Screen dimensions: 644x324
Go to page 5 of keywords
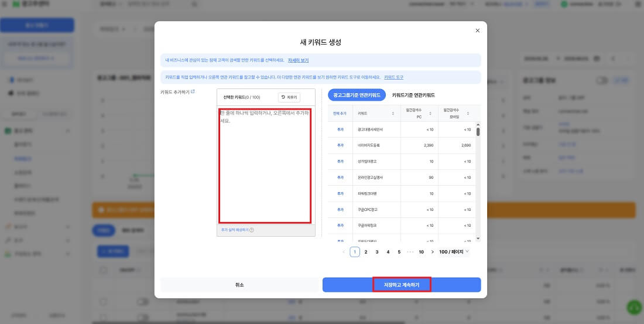[x=399, y=252]
